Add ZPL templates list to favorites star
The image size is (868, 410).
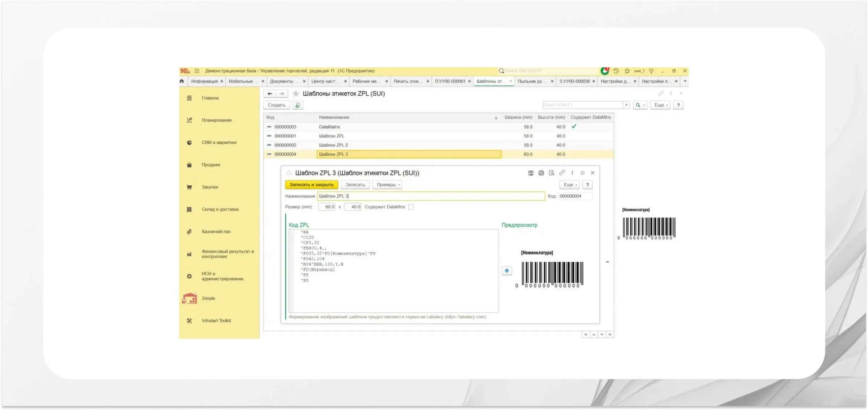click(296, 94)
